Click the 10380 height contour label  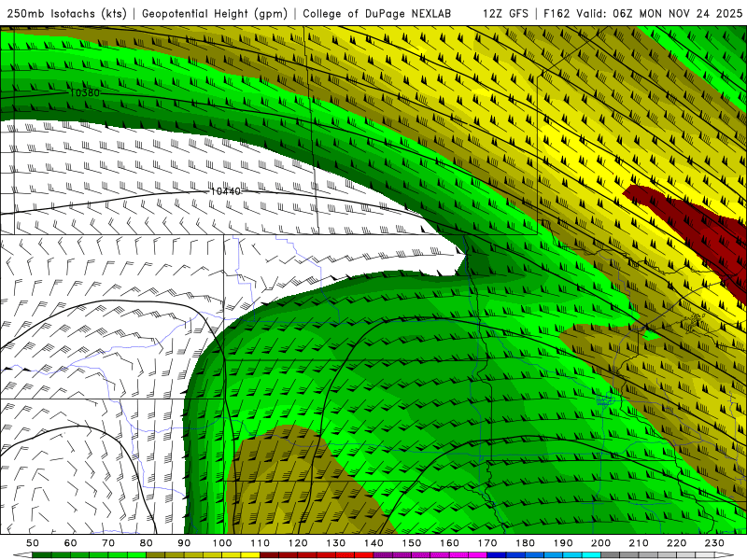(85, 92)
